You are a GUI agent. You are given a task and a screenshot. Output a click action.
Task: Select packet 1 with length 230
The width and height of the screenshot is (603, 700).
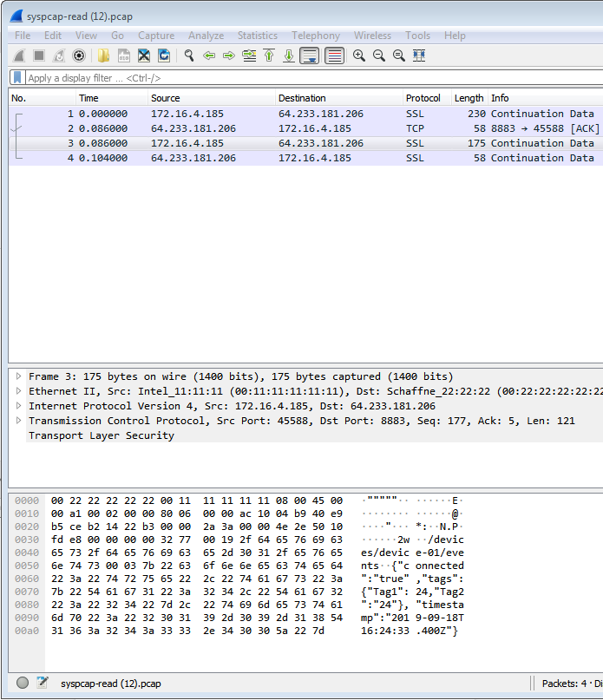[x=306, y=114]
